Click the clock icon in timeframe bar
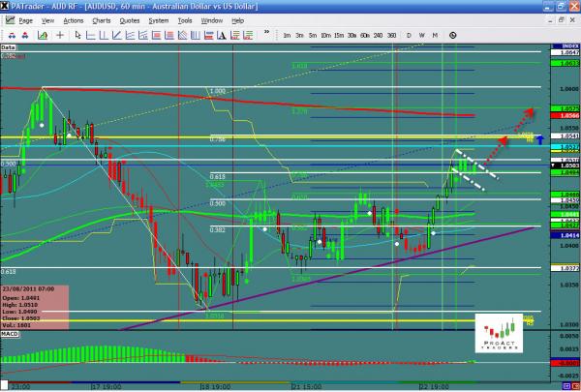This screenshot has height=392, width=581. coord(452,35)
